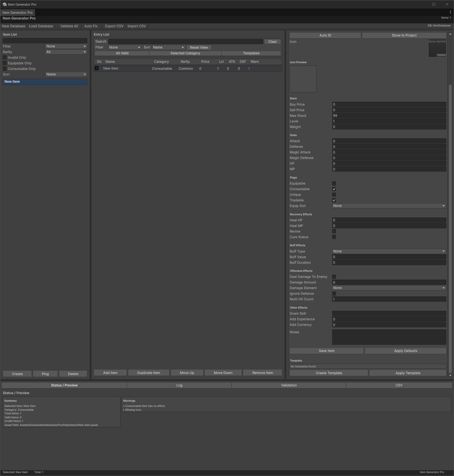Select the Selected Category tab
454x476 pixels.
click(185, 53)
